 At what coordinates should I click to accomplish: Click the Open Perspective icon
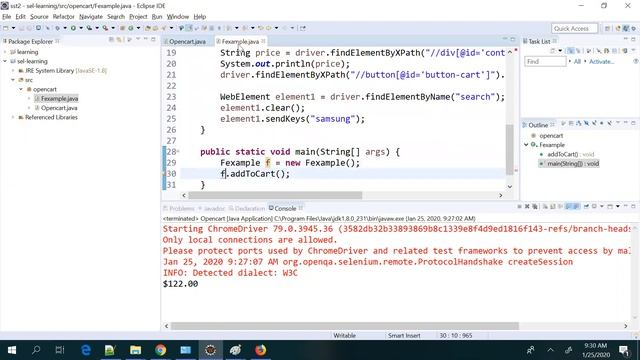[607, 29]
